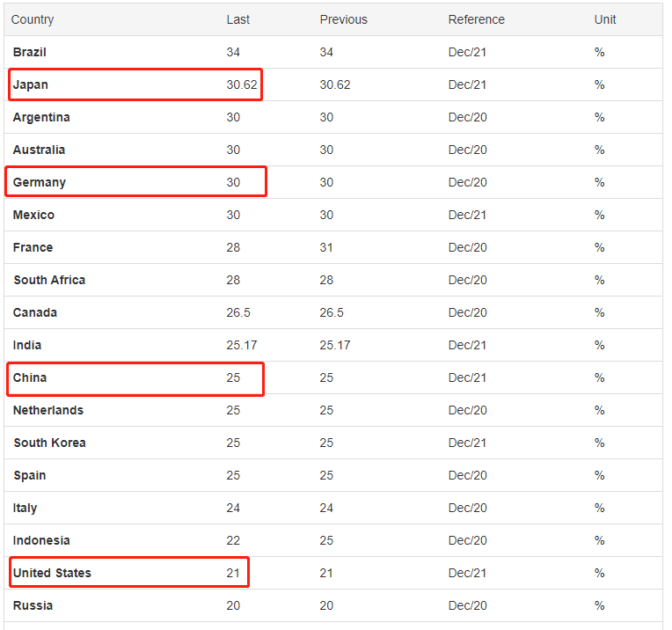Viewport: 672px width, 630px height.
Task: Click the India link
Action: click(27, 346)
